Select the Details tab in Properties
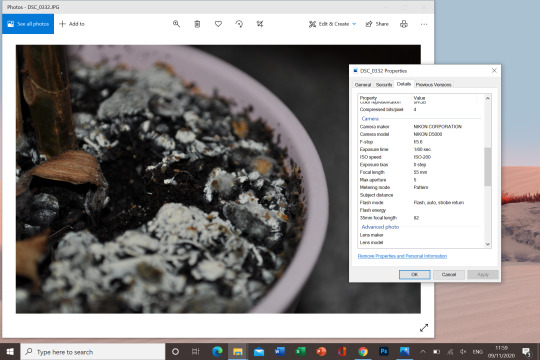Image resolution: width=540 pixels, height=360 pixels. point(404,84)
